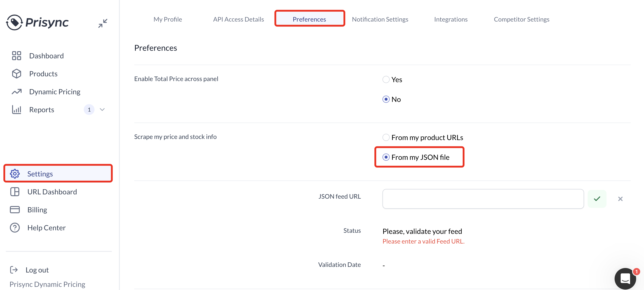Open Competitor Settings tab
Viewport: 644px width, 290px height.
pos(521,19)
